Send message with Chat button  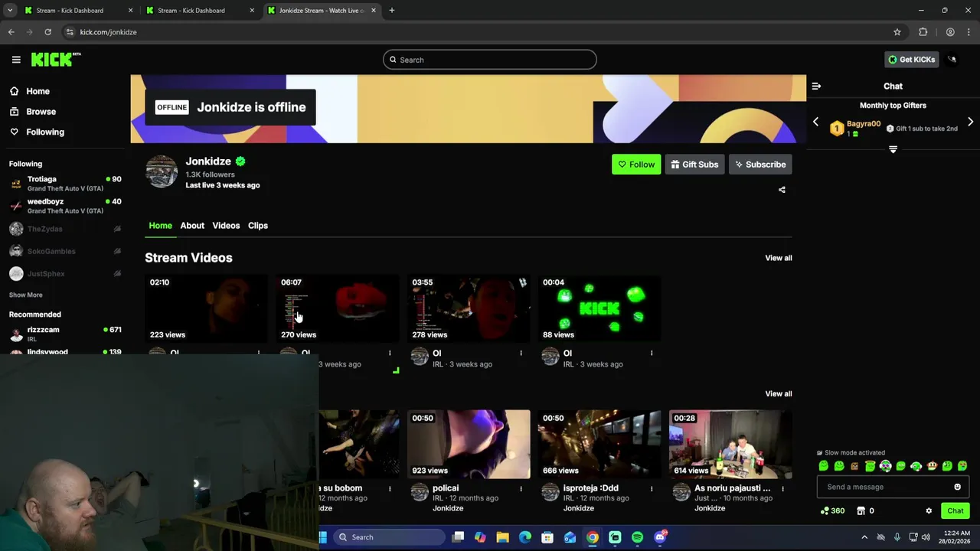click(x=955, y=511)
